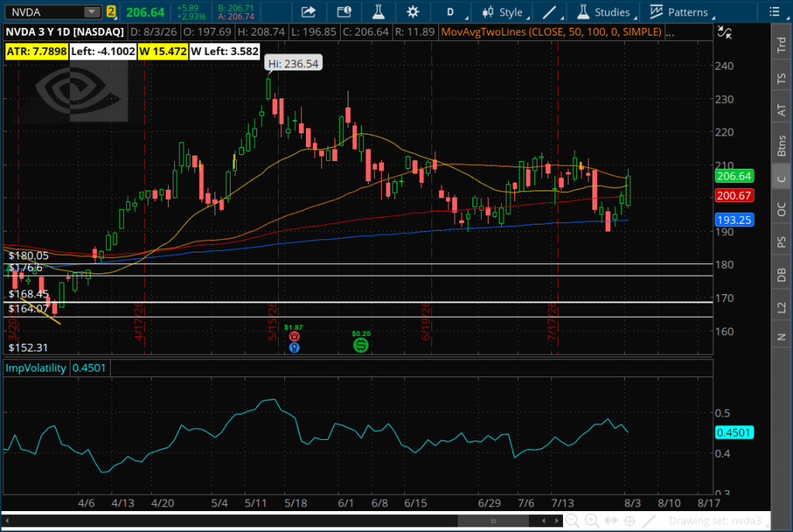Open the Style dropdown menu
This screenshot has width=793, height=532.
(504, 12)
